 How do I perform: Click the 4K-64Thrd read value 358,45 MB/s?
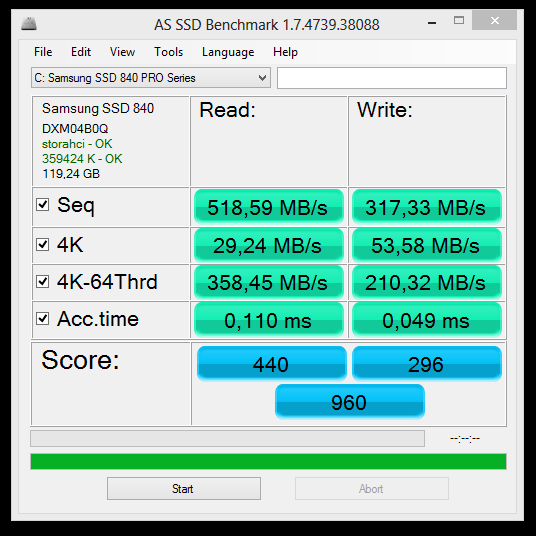coord(269,282)
